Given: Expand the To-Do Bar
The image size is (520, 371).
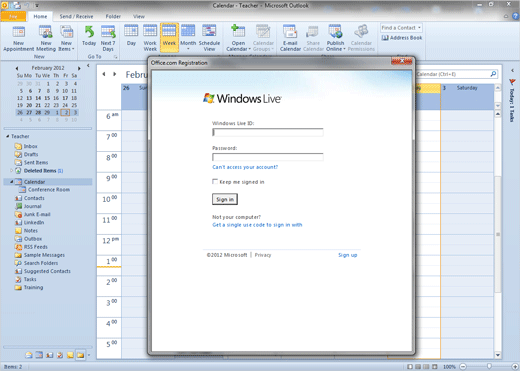Looking at the screenshot, I should [x=512, y=70].
